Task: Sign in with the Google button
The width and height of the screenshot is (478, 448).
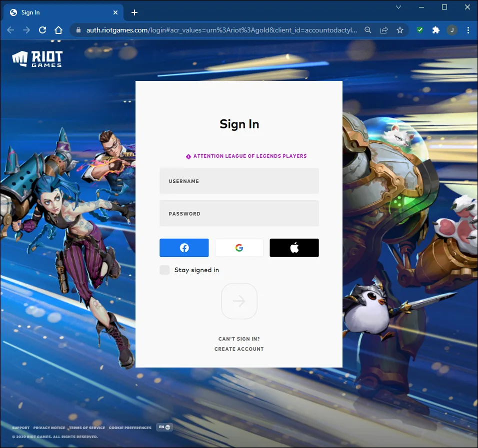Action: 239,248
